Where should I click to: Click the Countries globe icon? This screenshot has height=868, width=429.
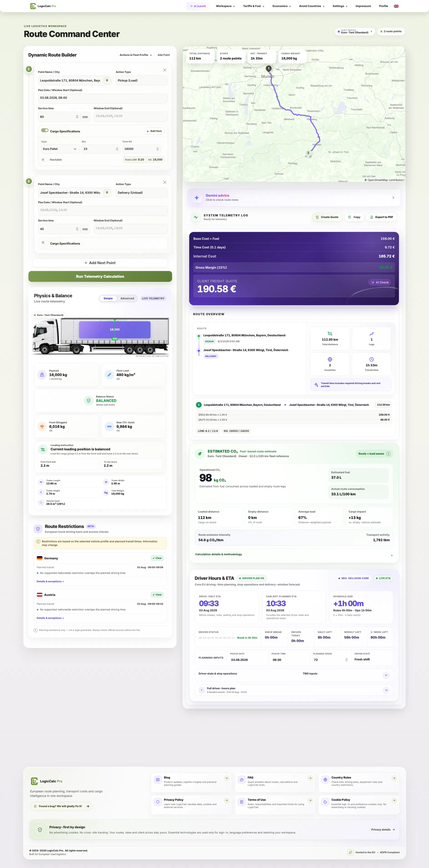click(x=330, y=359)
